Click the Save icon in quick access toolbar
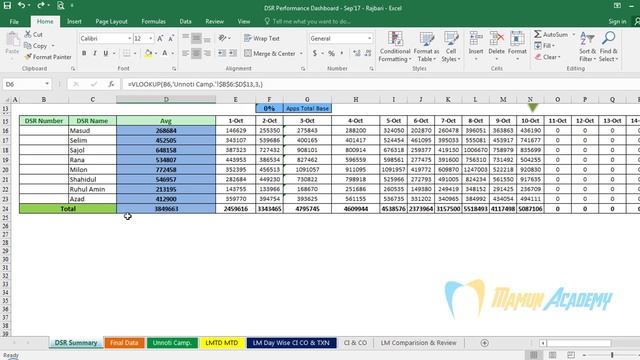This screenshot has height=360, width=640. click(x=7, y=6)
